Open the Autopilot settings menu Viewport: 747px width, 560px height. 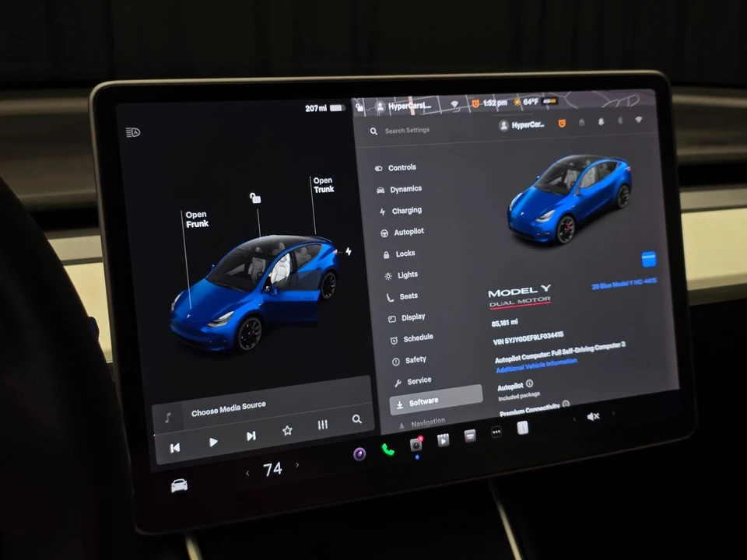tap(402, 232)
